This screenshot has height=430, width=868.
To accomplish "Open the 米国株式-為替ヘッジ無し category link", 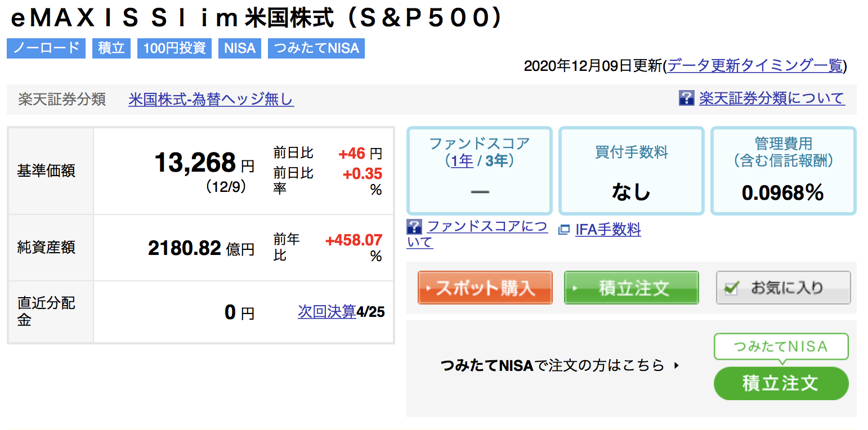I will coord(211,100).
